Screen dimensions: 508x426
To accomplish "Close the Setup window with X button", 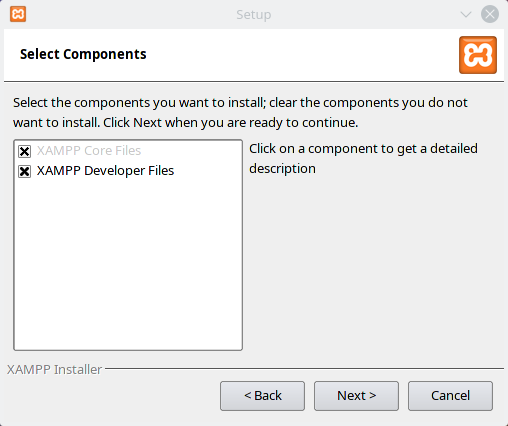I will point(490,14).
